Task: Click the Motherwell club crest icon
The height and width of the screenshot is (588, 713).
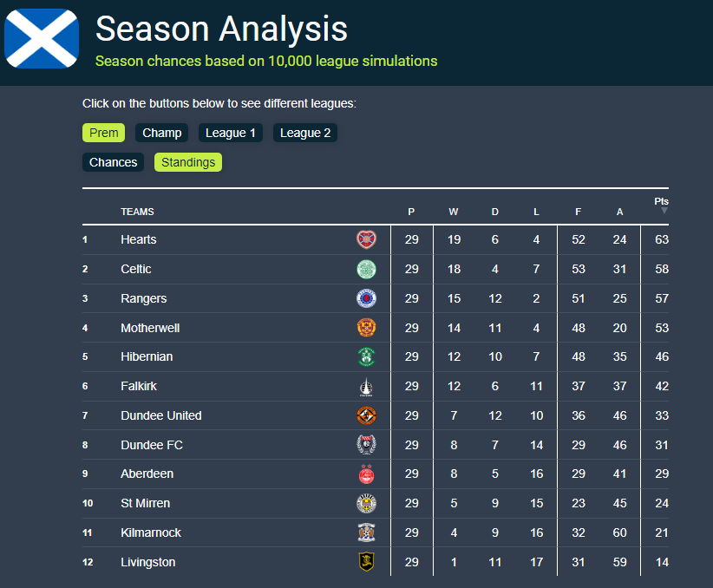Action: pyautogui.click(x=366, y=328)
